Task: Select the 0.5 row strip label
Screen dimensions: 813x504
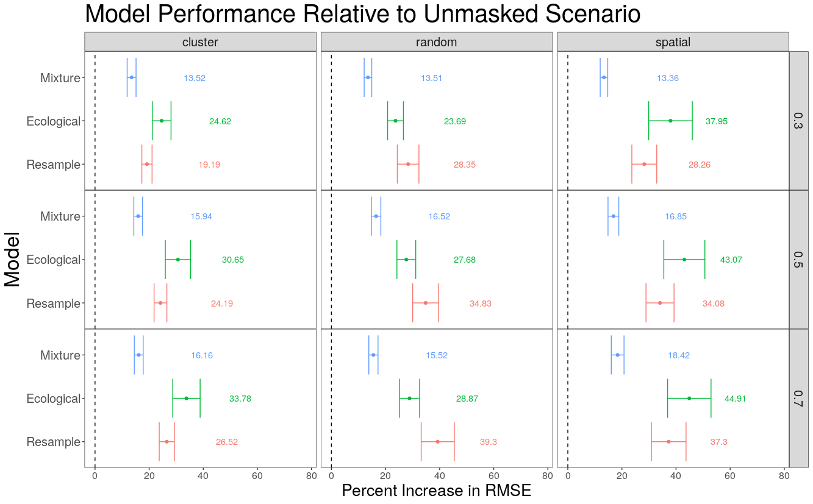Action: [798, 260]
